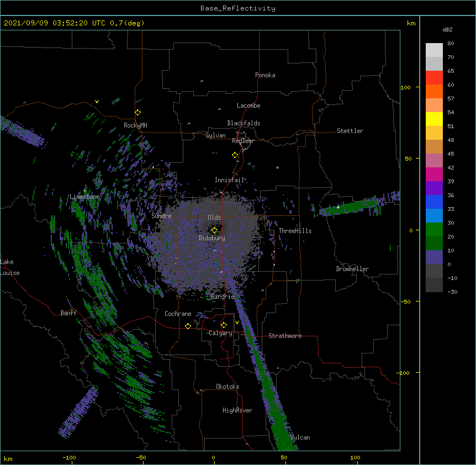Viewport: 476px width, 465px height.
Task: Click the Didsbury label
Action: pos(212,238)
